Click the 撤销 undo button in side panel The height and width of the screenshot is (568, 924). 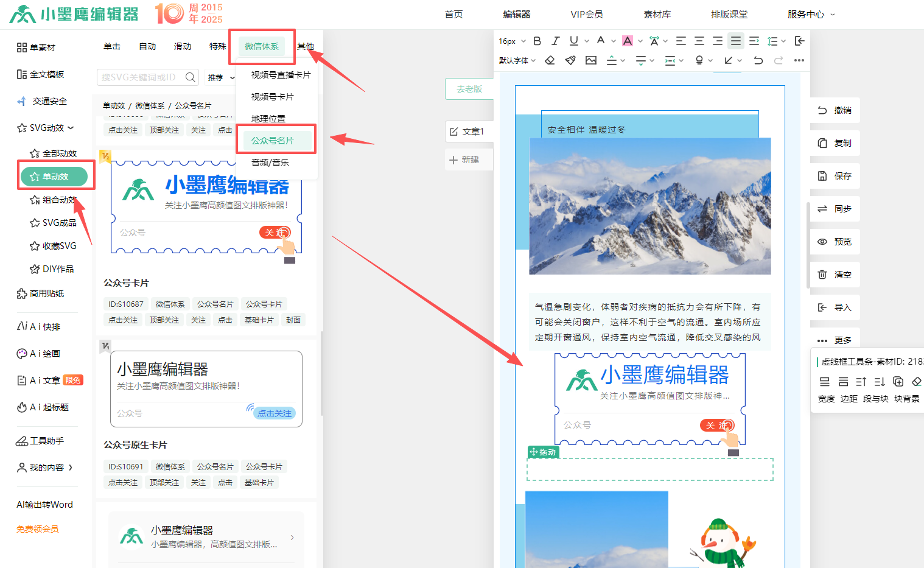835,110
